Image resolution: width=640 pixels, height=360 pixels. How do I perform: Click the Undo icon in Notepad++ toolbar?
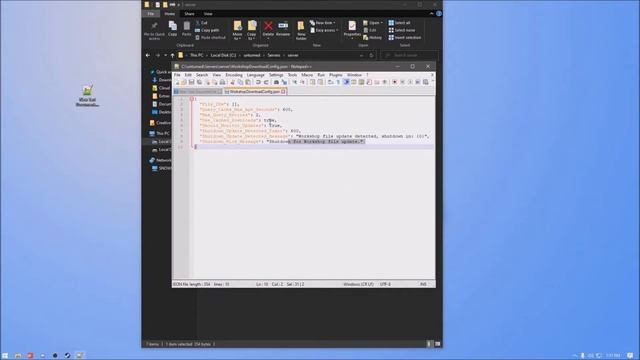pyautogui.click(x=258, y=82)
